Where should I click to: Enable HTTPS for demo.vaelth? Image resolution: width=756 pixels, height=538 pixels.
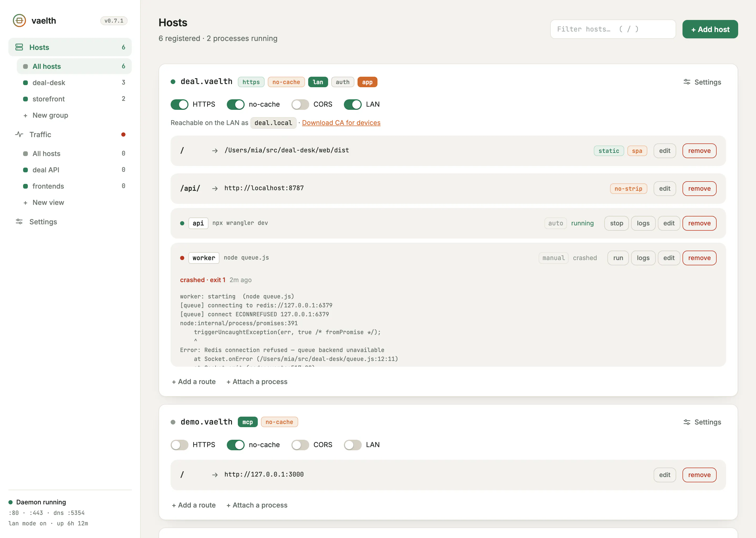[x=179, y=445]
